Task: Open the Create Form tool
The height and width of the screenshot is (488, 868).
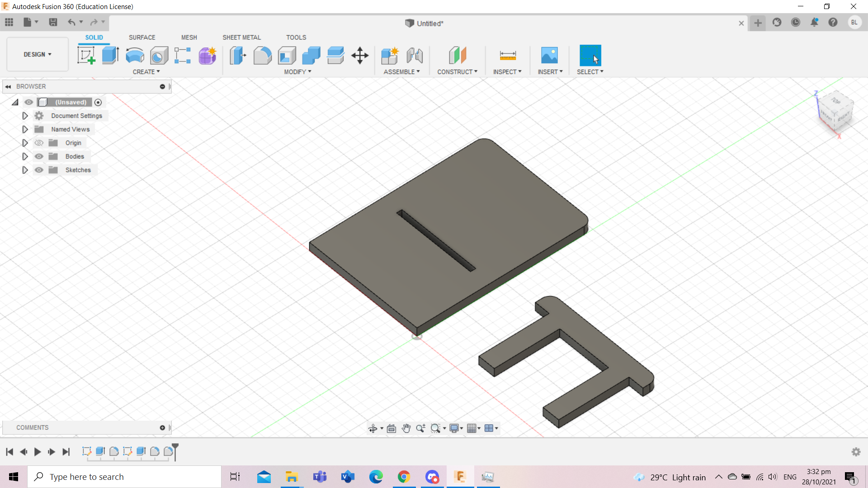Action: [x=208, y=56]
